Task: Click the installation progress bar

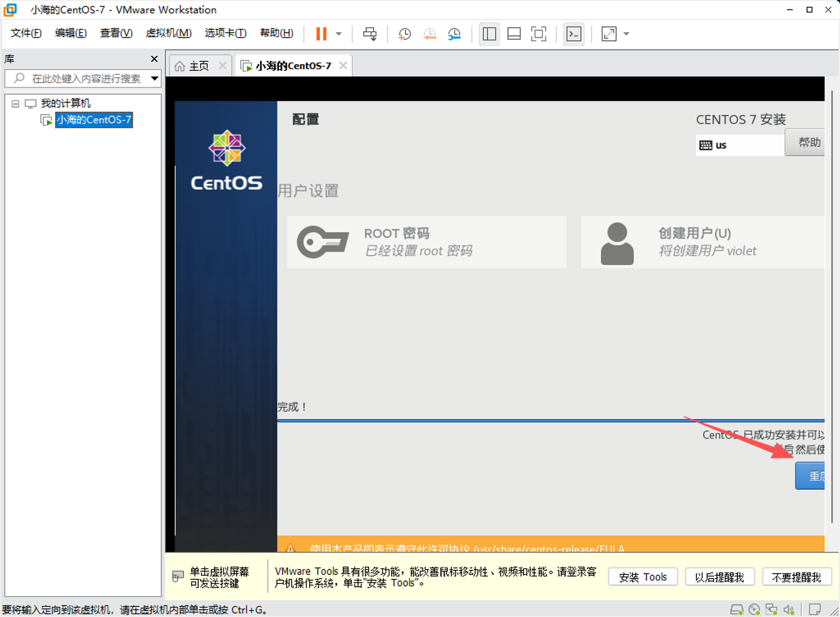Action: click(x=551, y=421)
